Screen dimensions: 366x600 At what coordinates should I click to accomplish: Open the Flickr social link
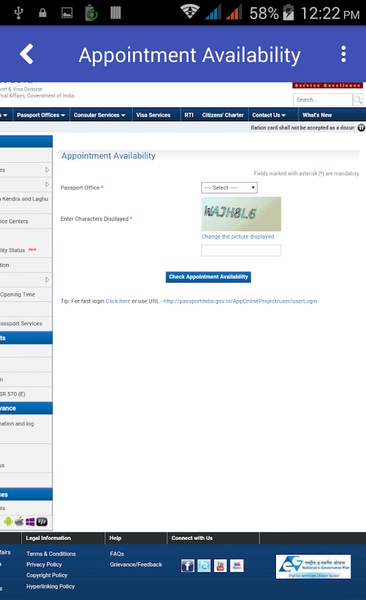coord(237,565)
